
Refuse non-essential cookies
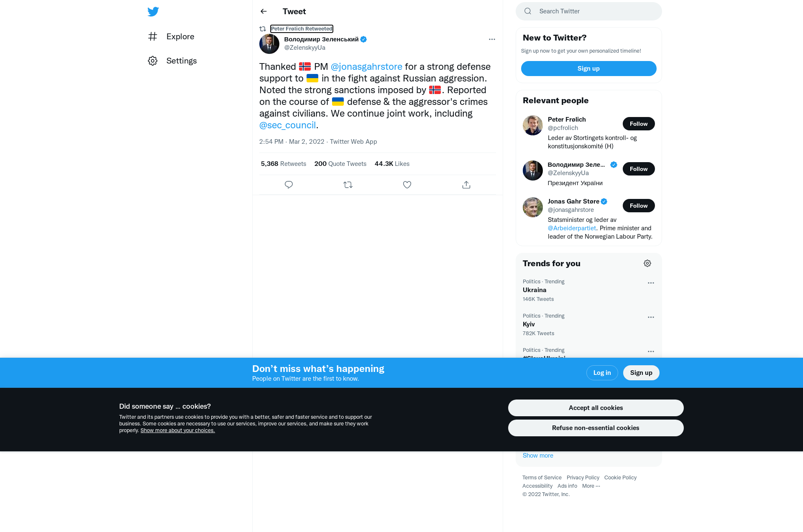tap(596, 428)
